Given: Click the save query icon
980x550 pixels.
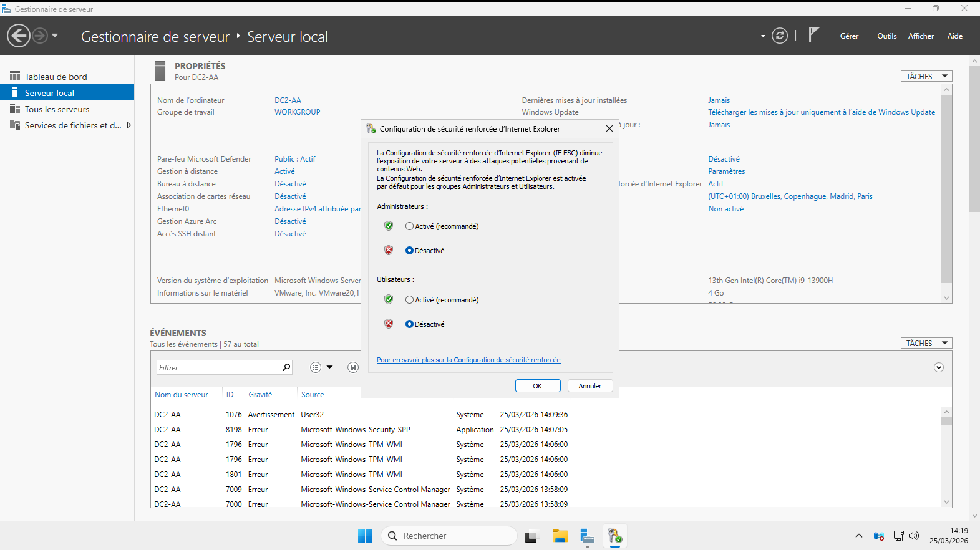Looking at the screenshot, I should 353,367.
